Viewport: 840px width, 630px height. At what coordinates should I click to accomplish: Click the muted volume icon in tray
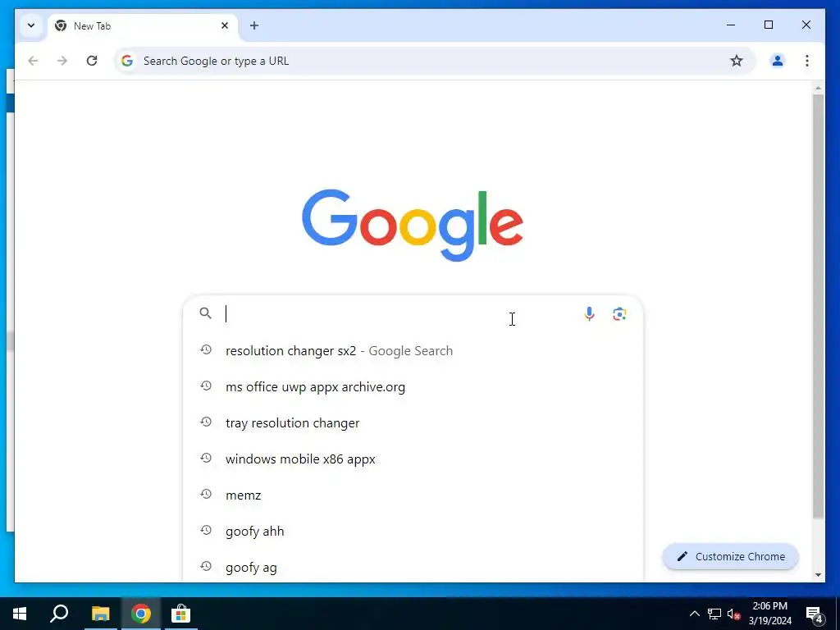733,614
